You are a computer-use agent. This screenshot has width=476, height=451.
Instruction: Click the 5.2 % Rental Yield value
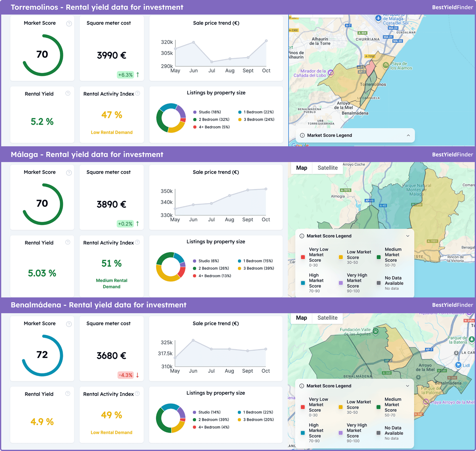click(x=42, y=122)
